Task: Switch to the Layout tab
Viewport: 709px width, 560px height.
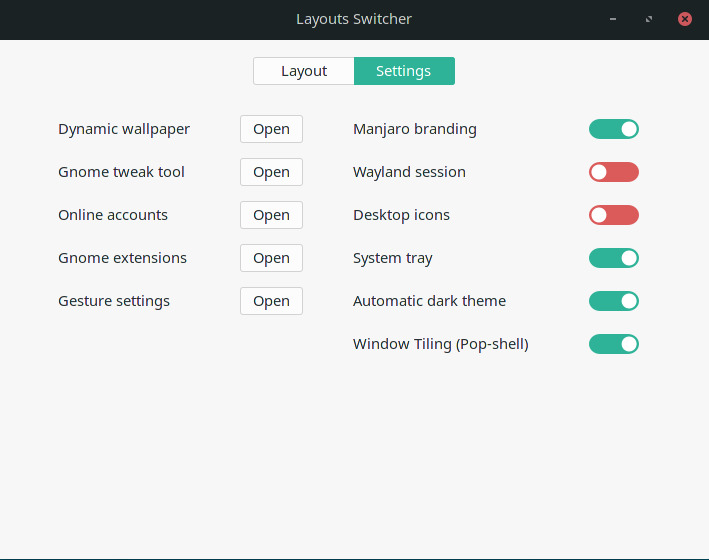Action: [x=304, y=71]
